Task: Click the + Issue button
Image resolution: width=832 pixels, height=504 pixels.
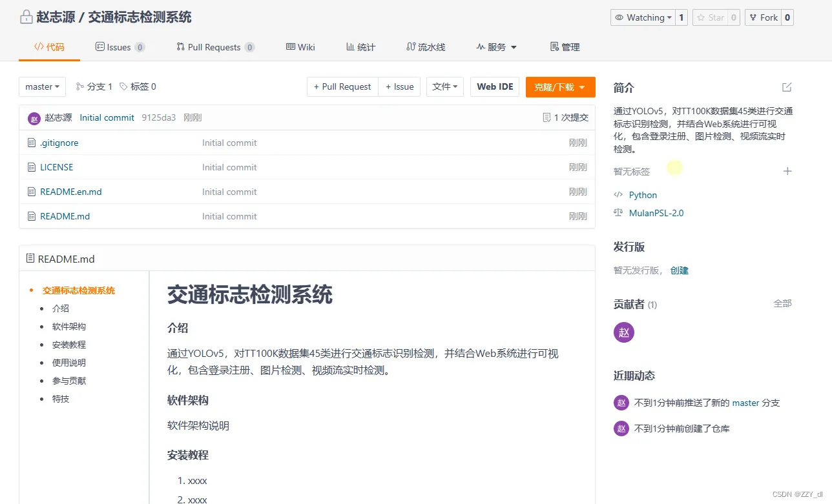Action: click(400, 86)
